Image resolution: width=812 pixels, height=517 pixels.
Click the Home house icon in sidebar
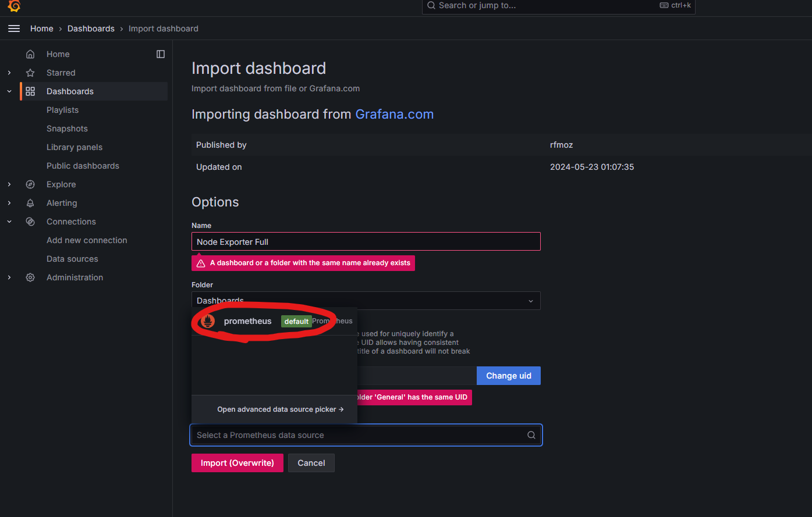pyautogui.click(x=30, y=54)
